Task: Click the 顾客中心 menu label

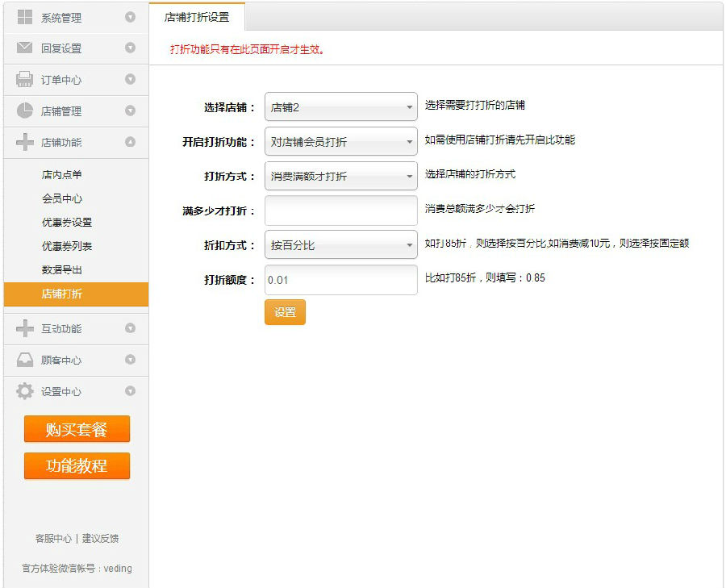Action: [x=61, y=361]
